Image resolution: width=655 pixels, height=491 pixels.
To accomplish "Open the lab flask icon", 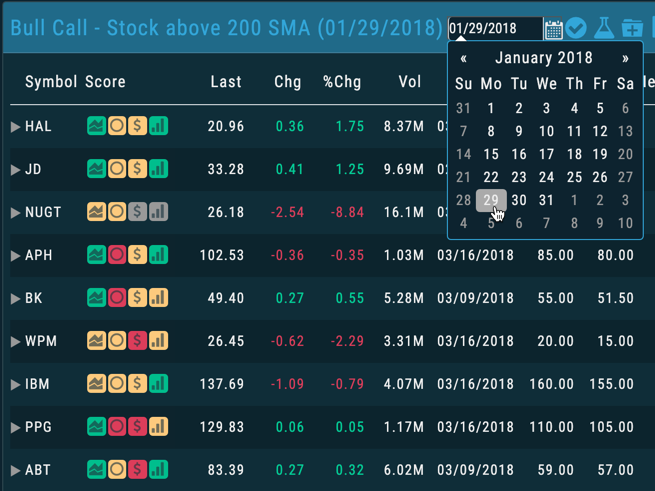I will click(x=604, y=28).
